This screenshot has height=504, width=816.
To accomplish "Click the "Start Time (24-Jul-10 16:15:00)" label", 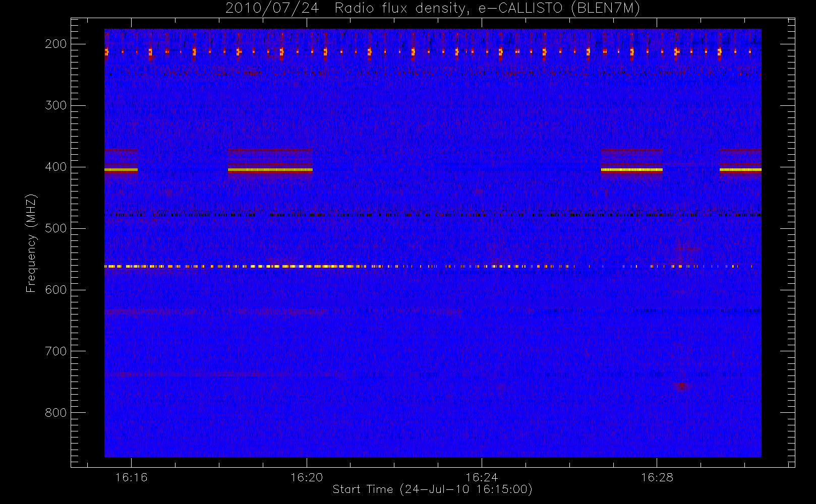I will pos(433,489).
